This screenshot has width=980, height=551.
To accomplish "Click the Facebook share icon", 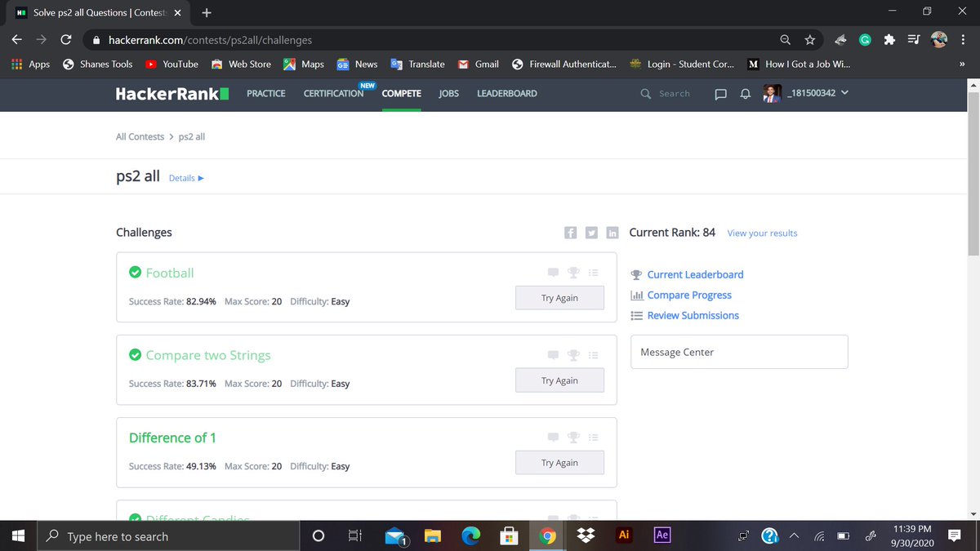I will point(571,233).
